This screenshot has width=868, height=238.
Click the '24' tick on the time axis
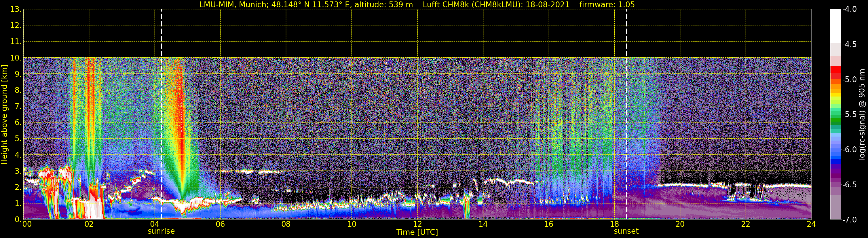tap(811, 224)
